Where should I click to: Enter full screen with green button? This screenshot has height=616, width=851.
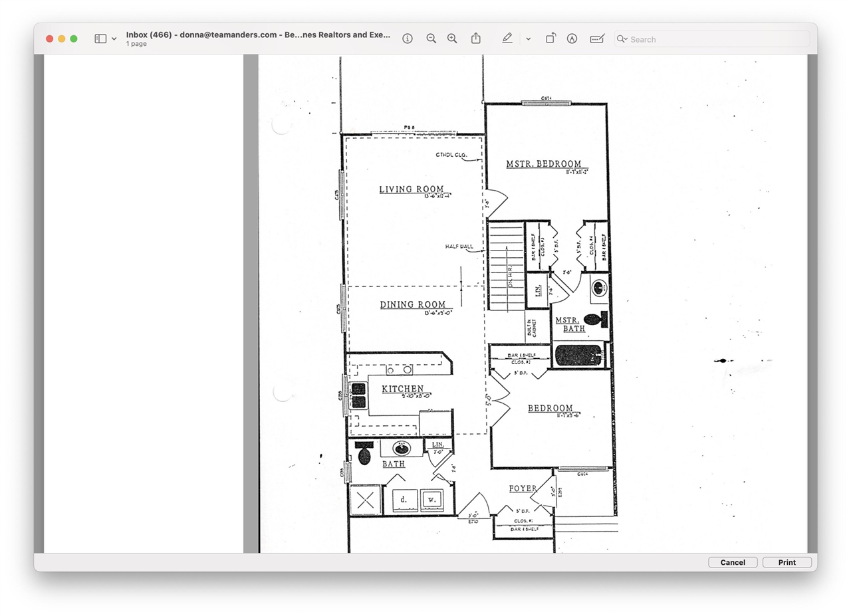click(74, 39)
